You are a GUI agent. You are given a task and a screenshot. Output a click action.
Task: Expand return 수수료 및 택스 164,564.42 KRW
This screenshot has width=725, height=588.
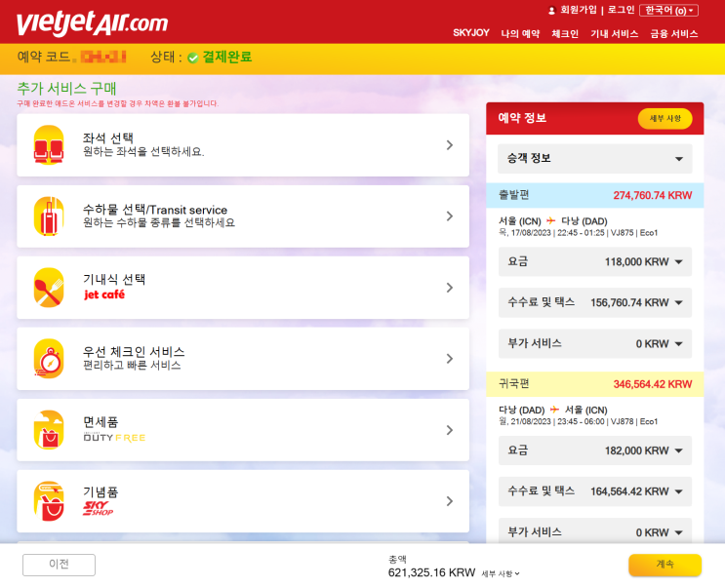594,491
